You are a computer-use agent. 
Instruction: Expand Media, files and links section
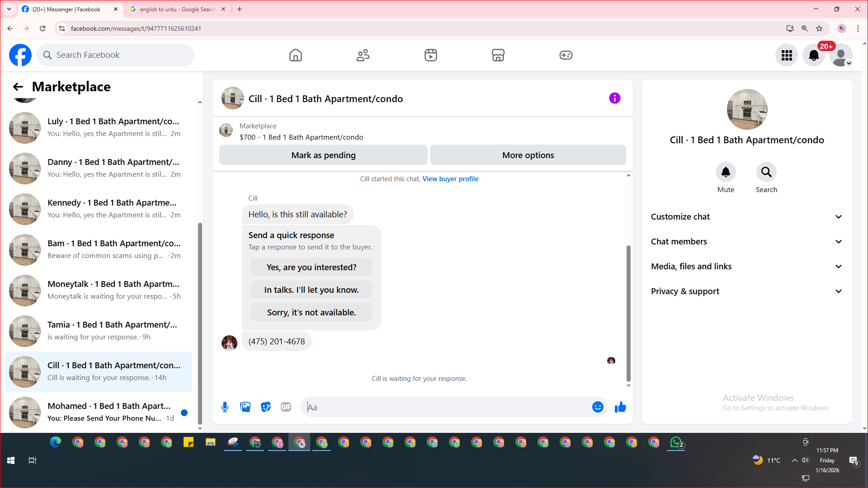(747, 267)
